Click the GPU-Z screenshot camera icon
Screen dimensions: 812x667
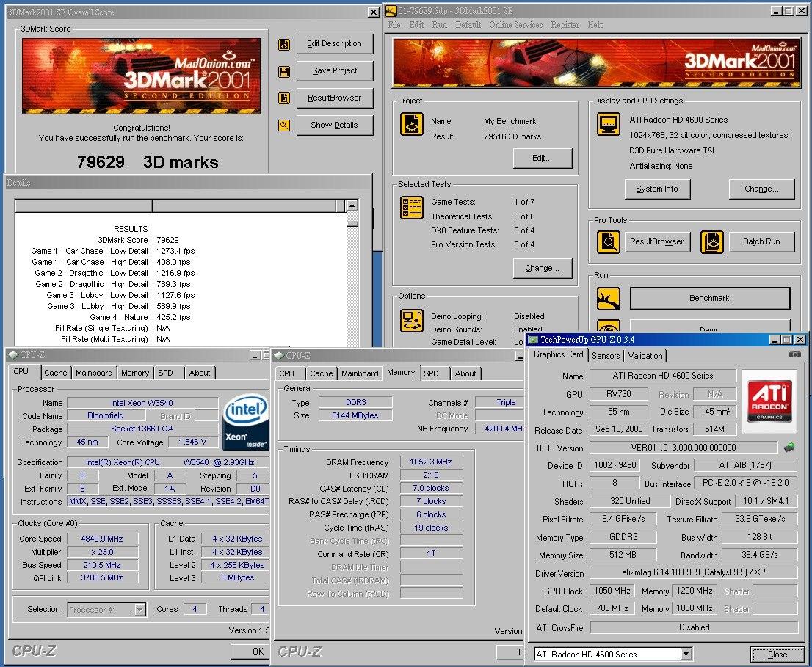[794, 354]
